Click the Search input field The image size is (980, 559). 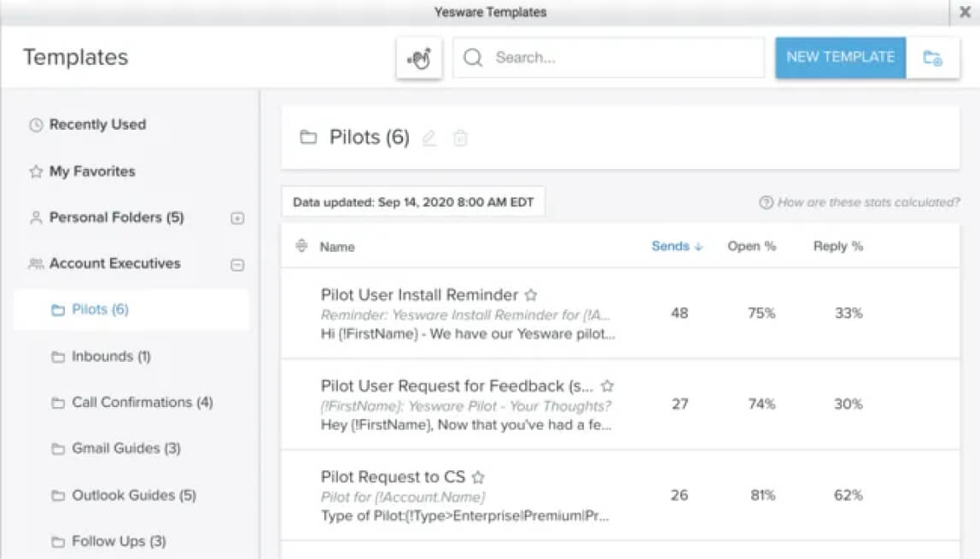point(608,57)
